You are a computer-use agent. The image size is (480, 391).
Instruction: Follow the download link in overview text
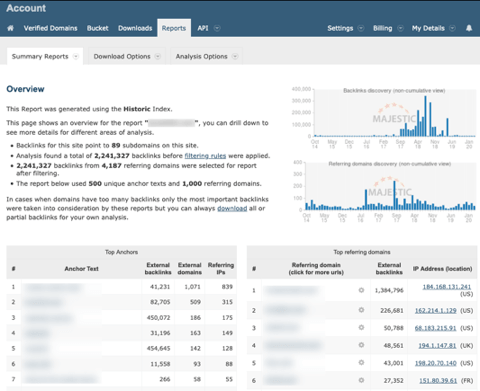(x=232, y=208)
